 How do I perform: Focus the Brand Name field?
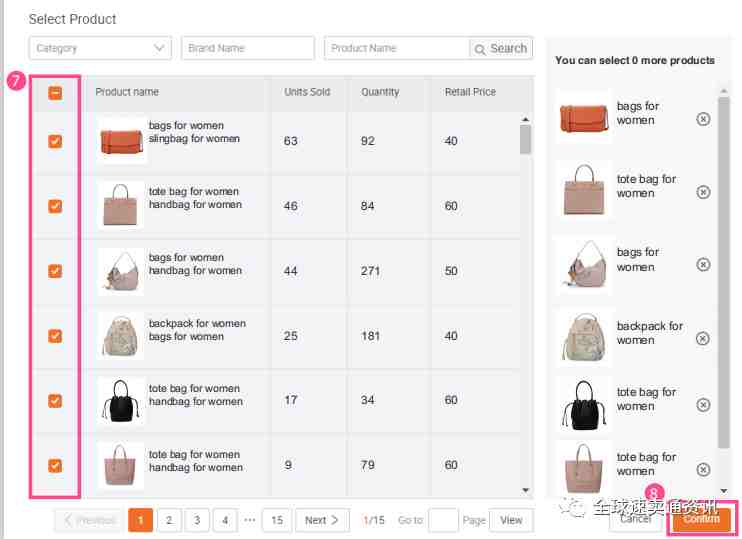coord(248,48)
